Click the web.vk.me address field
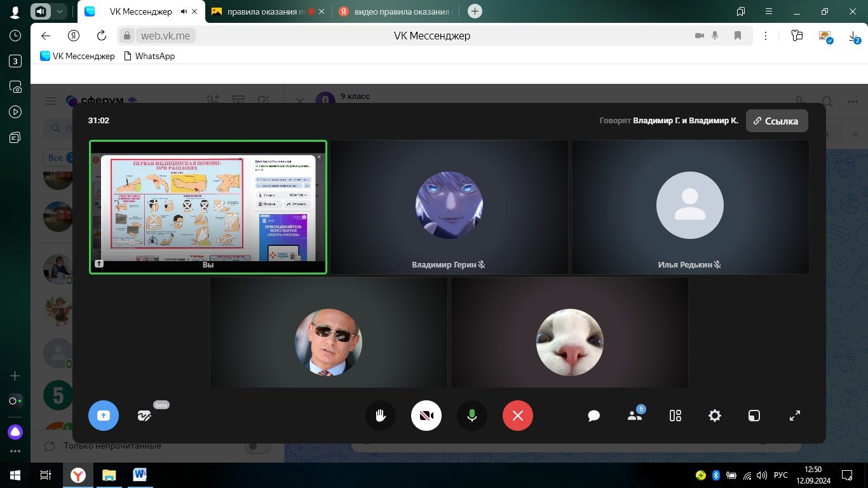868x488 pixels. click(x=165, y=36)
